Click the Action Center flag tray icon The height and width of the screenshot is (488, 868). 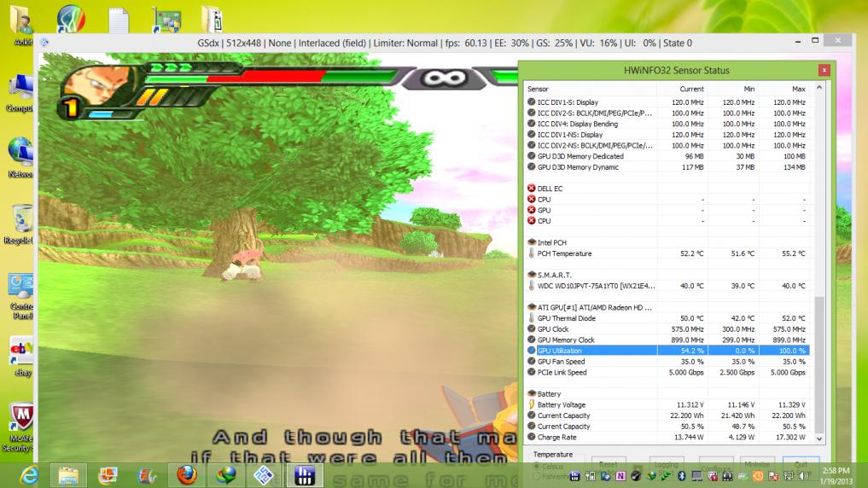pos(773,476)
